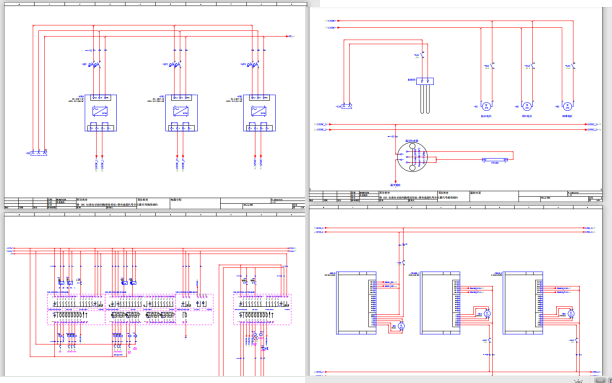612x383 pixels.
Task: Click the gray button at bottom-right corner
Action: pos(601,380)
